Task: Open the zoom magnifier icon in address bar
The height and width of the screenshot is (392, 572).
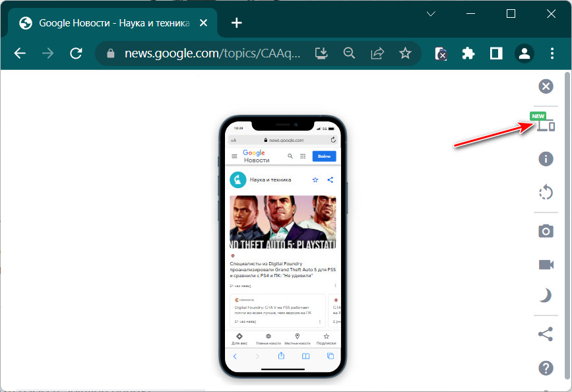Action: [349, 53]
